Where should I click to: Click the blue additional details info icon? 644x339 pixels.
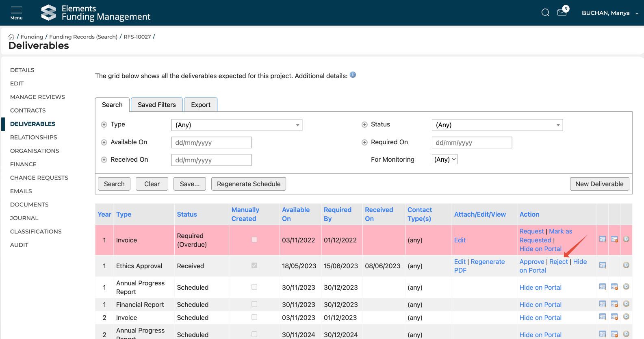point(353,75)
